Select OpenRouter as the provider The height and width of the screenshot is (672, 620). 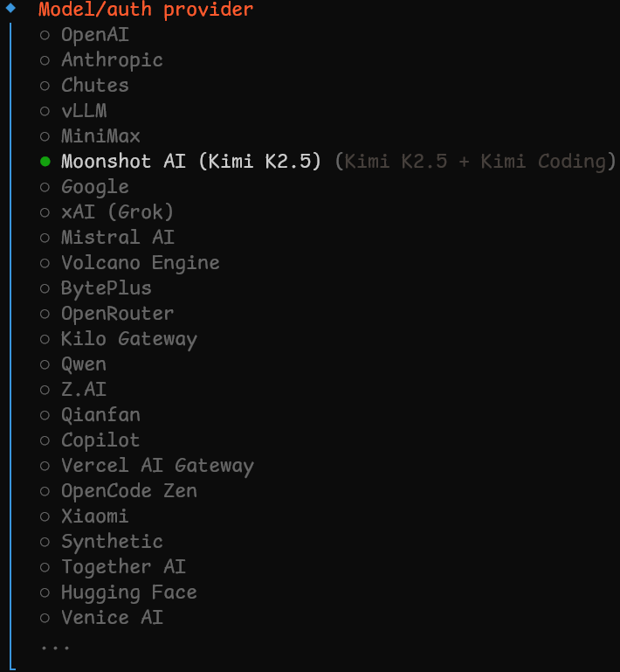(117, 314)
